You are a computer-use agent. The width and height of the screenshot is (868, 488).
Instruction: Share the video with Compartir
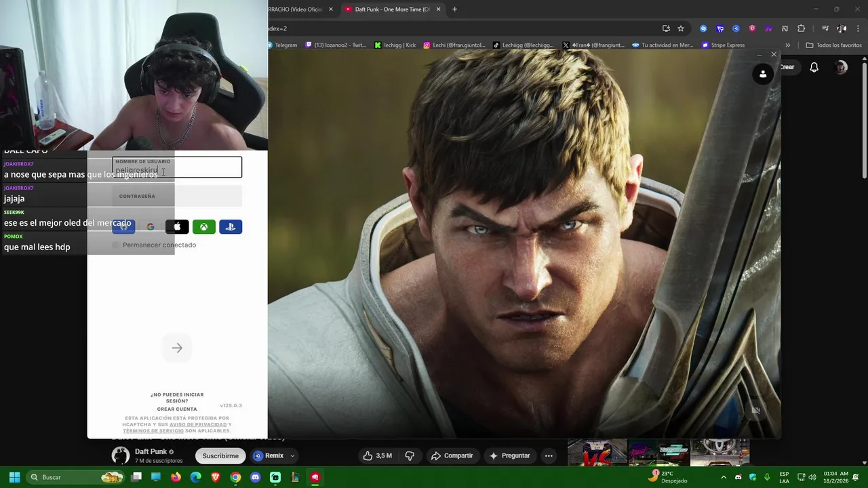[x=452, y=456]
